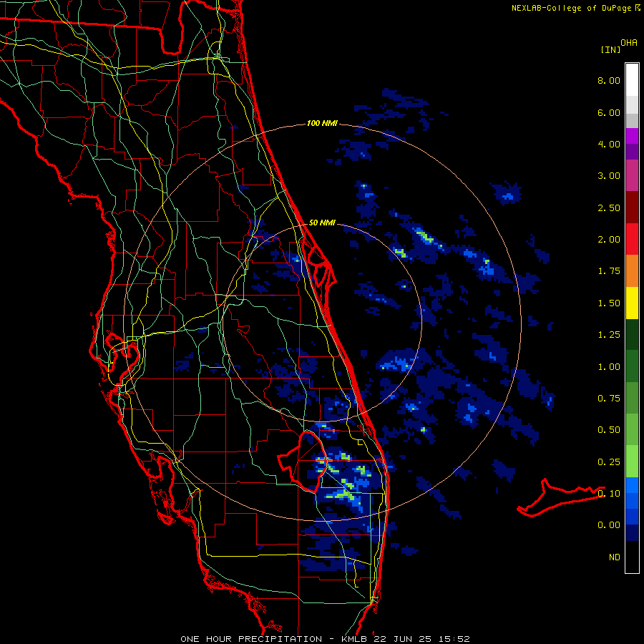Image resolution: width=644 pixels, height=644 pixels.
Task: Click the 1.25 legend value
Action: [609, 335]
